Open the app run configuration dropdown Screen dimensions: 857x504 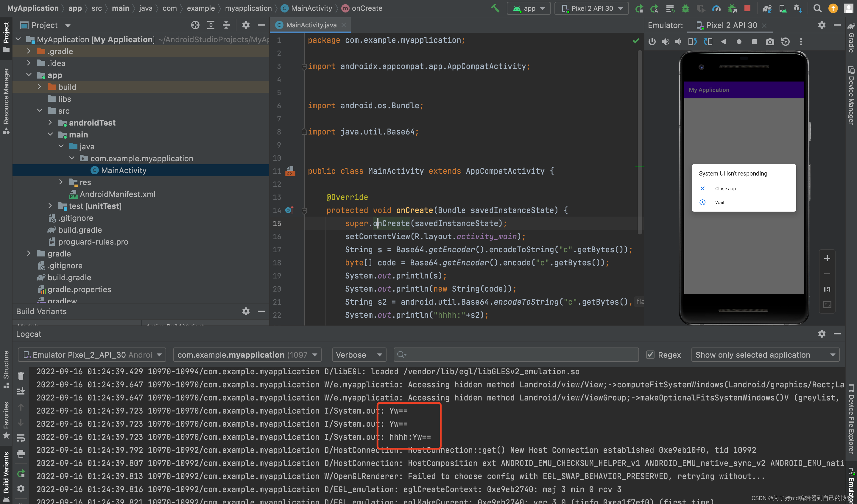528,9
